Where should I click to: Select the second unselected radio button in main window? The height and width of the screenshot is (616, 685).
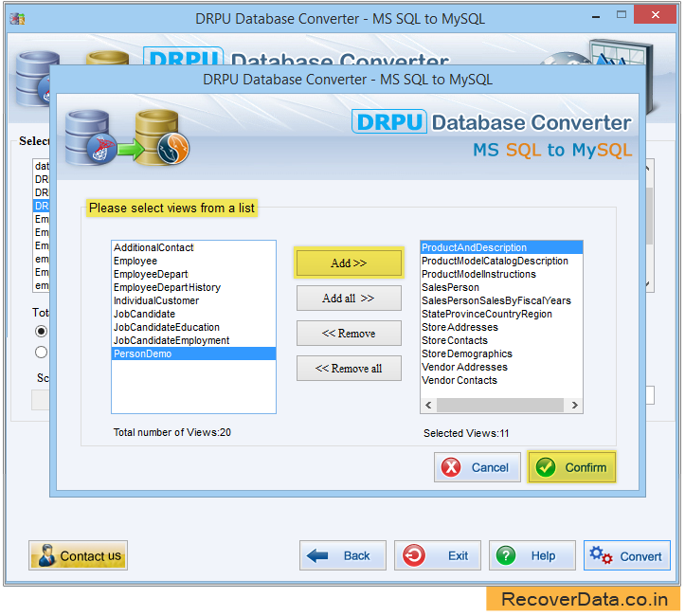pyautogui.click(x=41, y=353)
